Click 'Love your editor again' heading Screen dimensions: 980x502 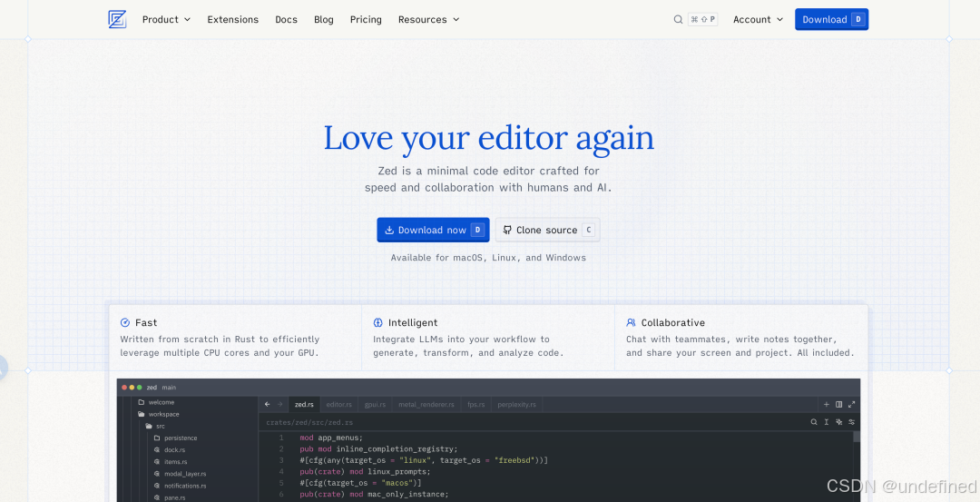click(x=489, y=138)
